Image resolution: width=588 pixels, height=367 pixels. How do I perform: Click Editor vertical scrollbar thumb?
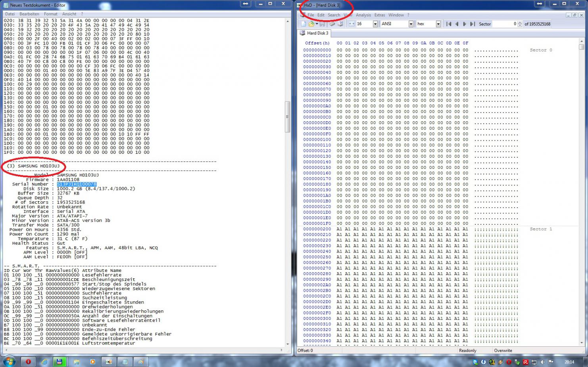288,117
